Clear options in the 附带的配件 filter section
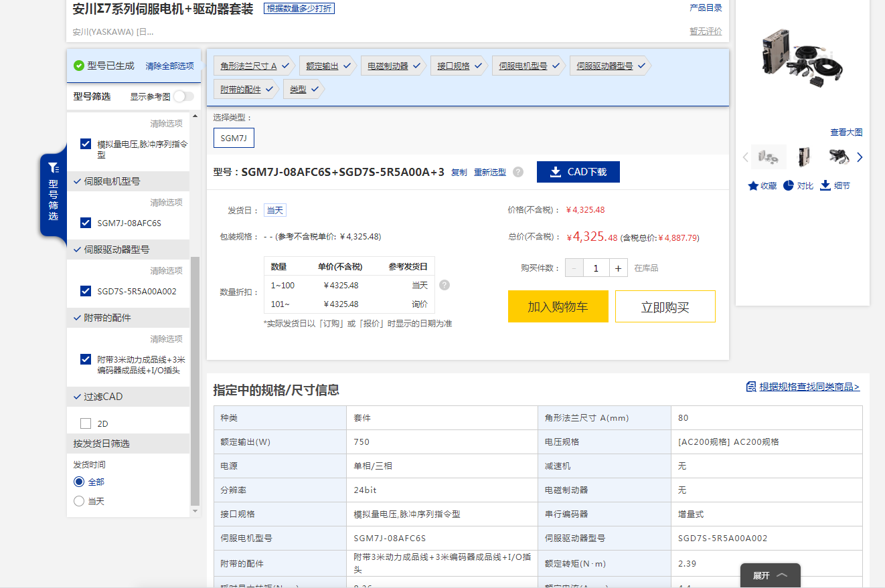The image size is (885, 588). pyautogui.click(x=166, y=339)
